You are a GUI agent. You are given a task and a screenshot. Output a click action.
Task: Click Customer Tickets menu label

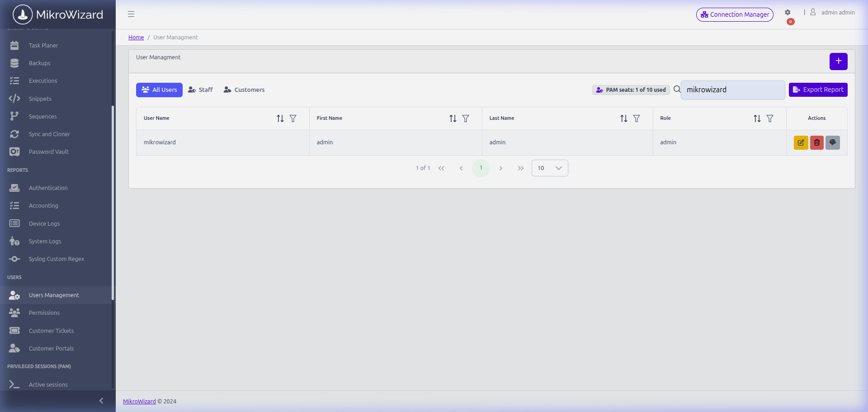[x=51, y=331]
